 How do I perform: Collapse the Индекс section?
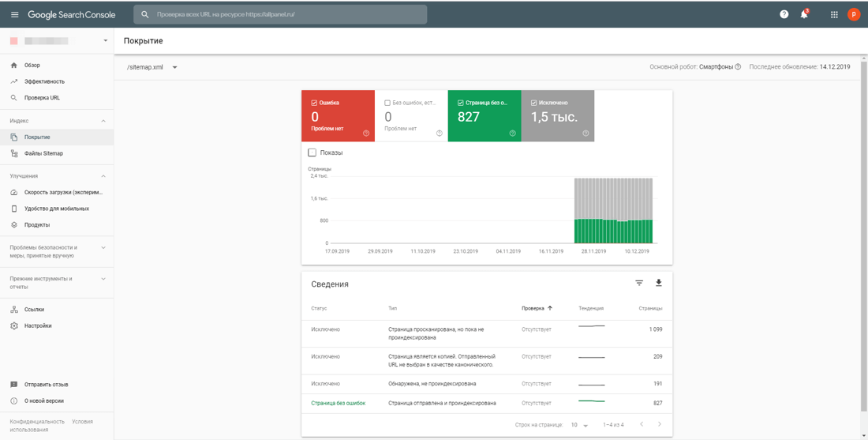(x=103, y=121)
